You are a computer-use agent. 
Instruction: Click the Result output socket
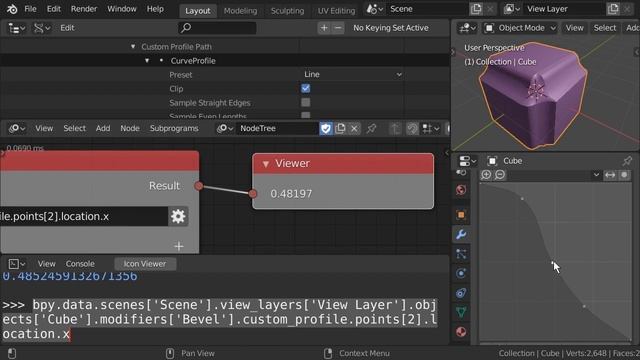click(x=199, y=186)
